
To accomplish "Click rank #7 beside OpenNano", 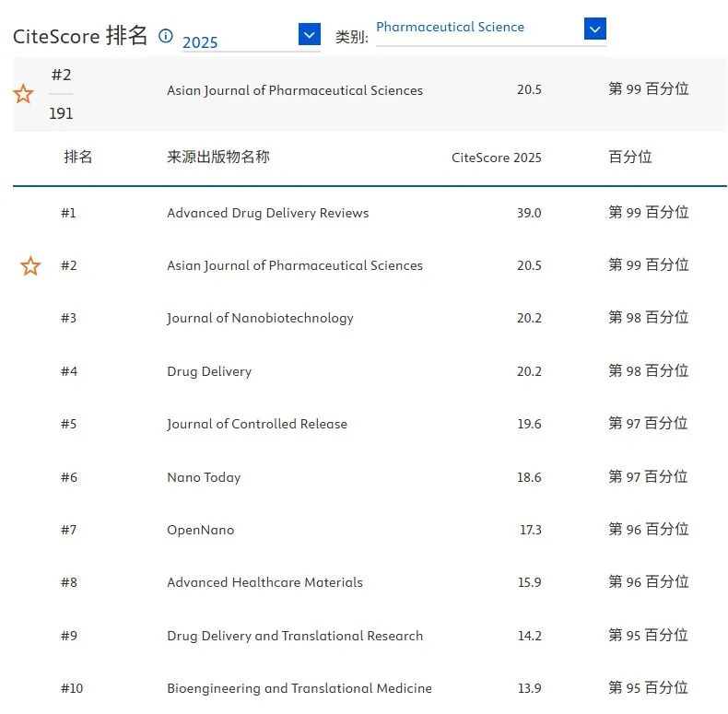I will coord(69,530).
